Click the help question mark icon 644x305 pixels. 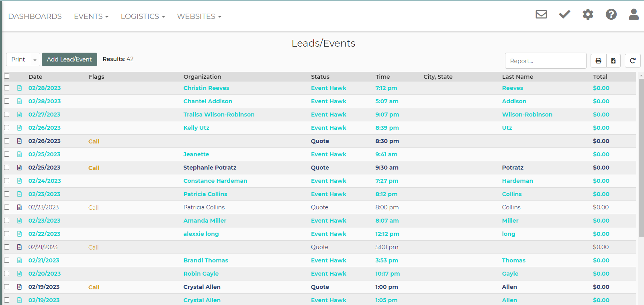click(x=611, y=15)
